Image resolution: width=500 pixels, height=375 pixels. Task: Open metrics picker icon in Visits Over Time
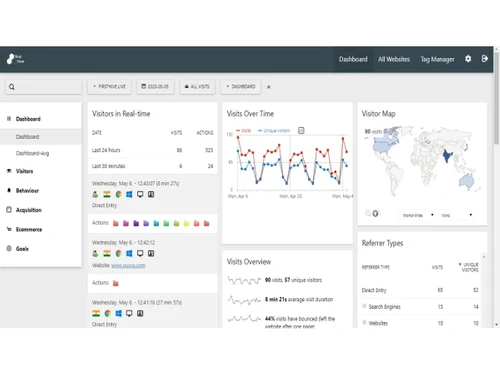click(x=301, y=130)
